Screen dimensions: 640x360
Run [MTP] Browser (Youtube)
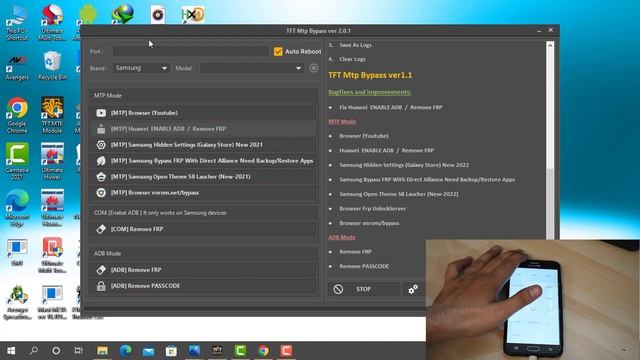(203, 113)
